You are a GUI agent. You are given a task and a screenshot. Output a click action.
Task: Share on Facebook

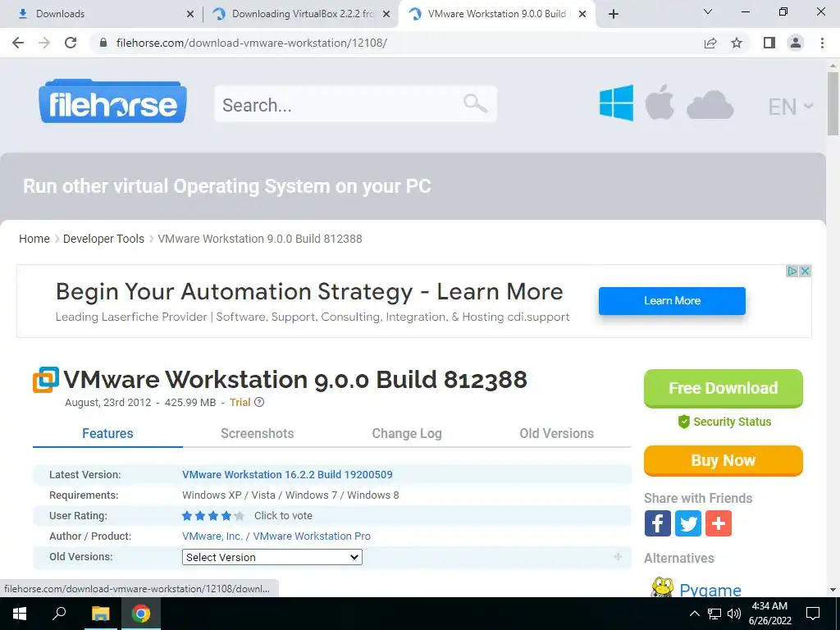click(658, 523)
